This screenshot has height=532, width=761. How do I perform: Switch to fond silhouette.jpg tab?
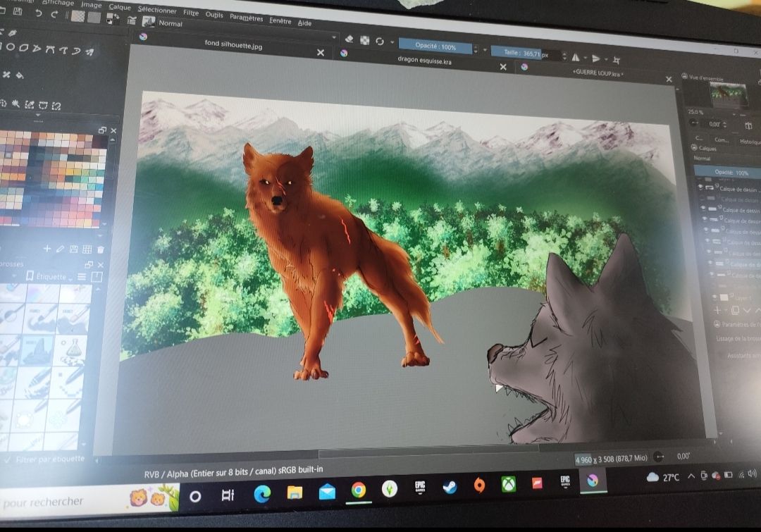click(233, 44)
